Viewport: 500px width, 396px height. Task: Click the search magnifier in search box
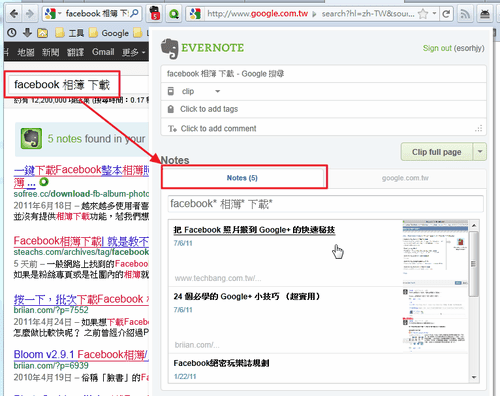[135, 14]
